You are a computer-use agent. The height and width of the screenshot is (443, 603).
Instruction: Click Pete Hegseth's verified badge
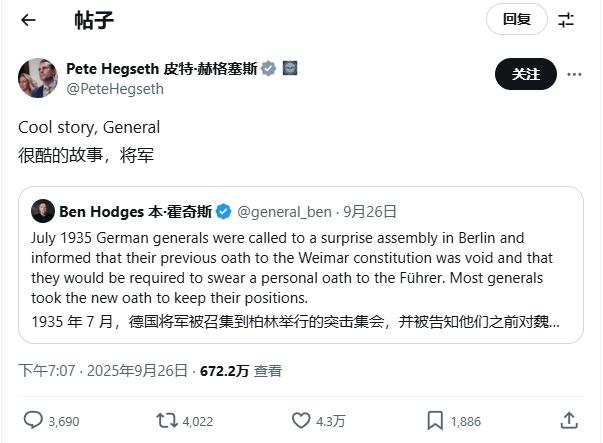click(269, 69)
